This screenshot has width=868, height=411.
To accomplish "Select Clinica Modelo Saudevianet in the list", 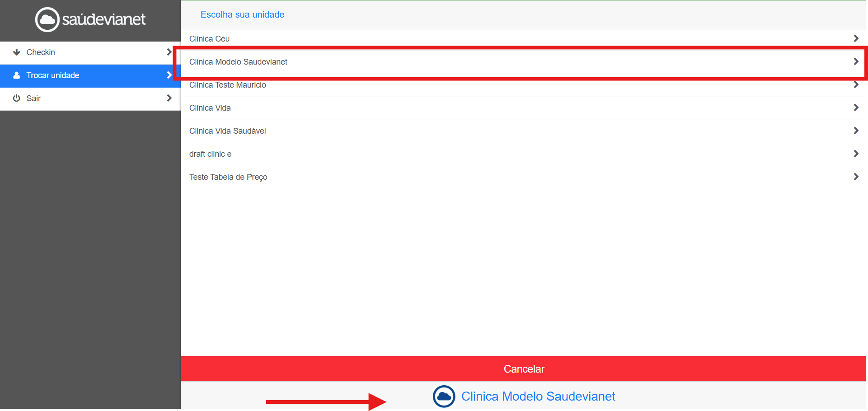I will pyautogui.click(x=523, y=62).
